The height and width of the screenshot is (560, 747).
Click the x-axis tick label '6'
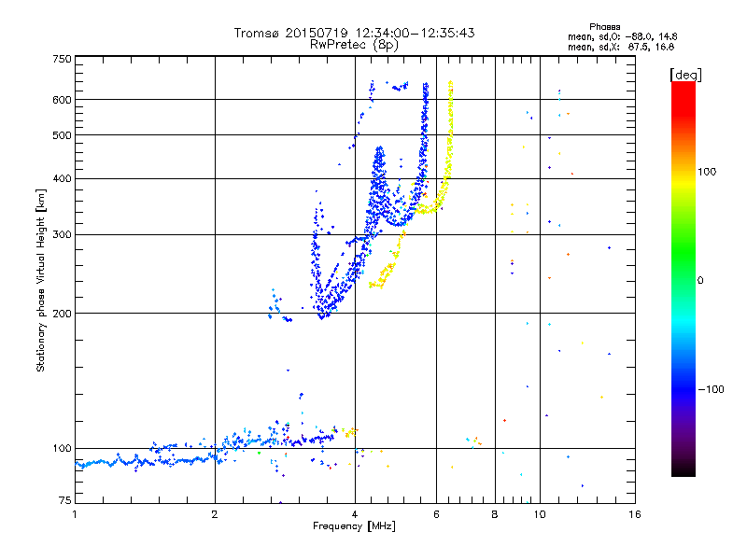pyautogui.click(x=436, y=514)
